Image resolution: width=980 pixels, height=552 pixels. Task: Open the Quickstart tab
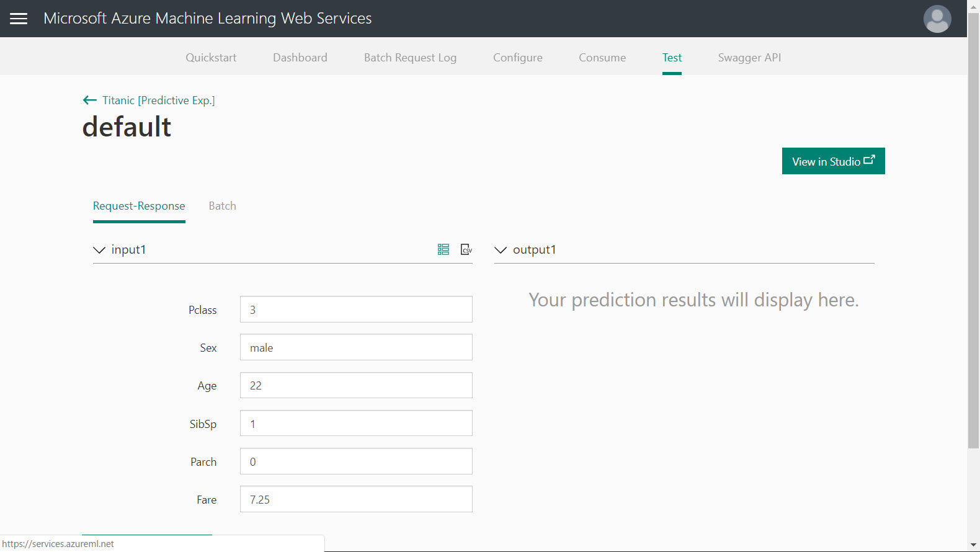(x=211, y=58)
